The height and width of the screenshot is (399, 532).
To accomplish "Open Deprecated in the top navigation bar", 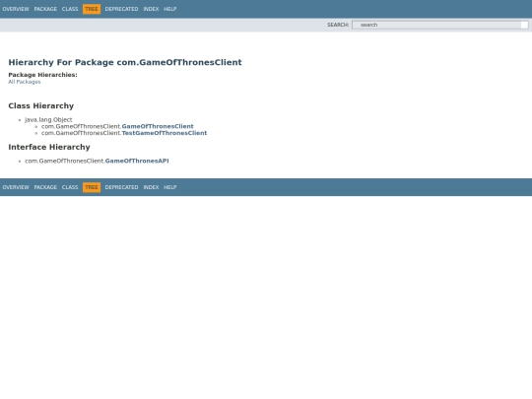I will point(121,9).
